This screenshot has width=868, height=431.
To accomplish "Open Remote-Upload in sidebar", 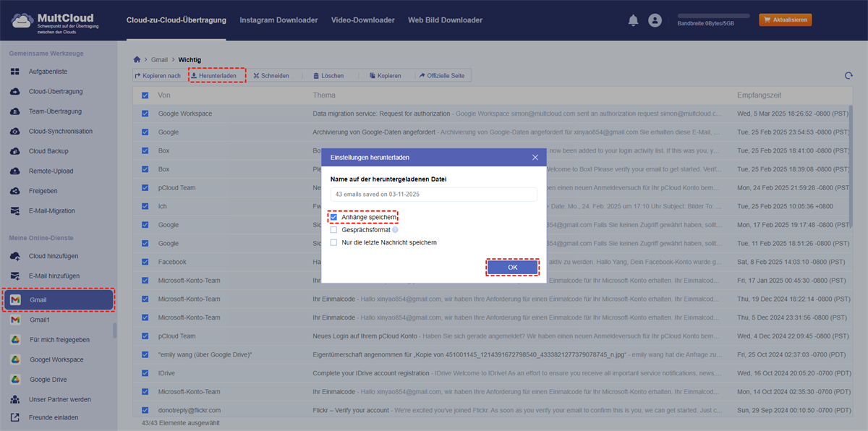I will 51,171.
